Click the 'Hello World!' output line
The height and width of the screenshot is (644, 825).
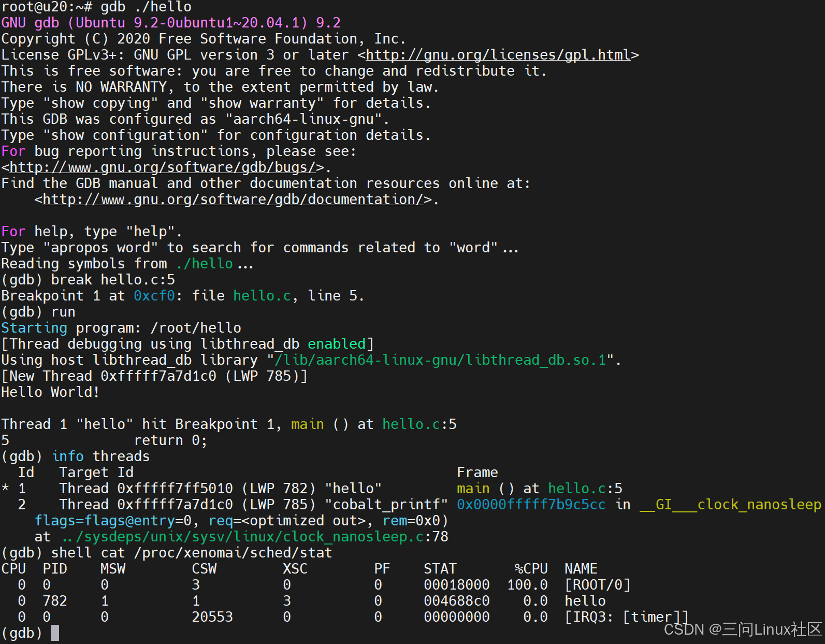[50, 392]
